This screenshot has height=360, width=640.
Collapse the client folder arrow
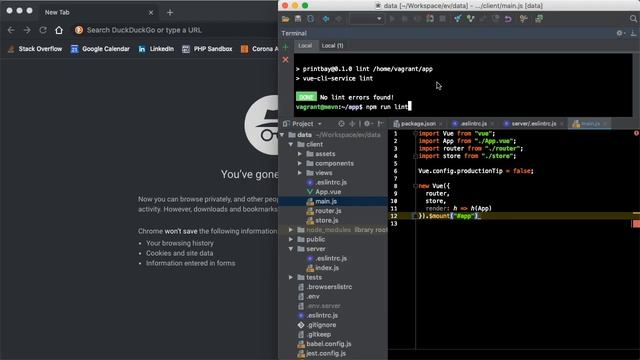[x=291, y=144]
